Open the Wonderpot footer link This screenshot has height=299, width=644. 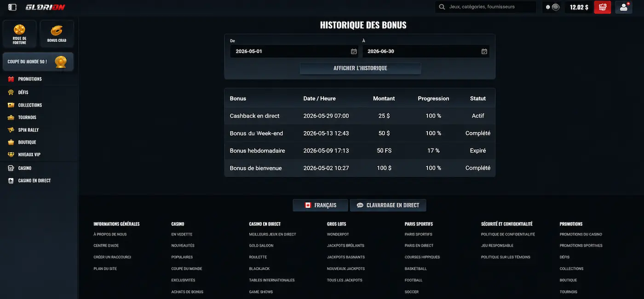pyautogui.click(x=338, y=235)
